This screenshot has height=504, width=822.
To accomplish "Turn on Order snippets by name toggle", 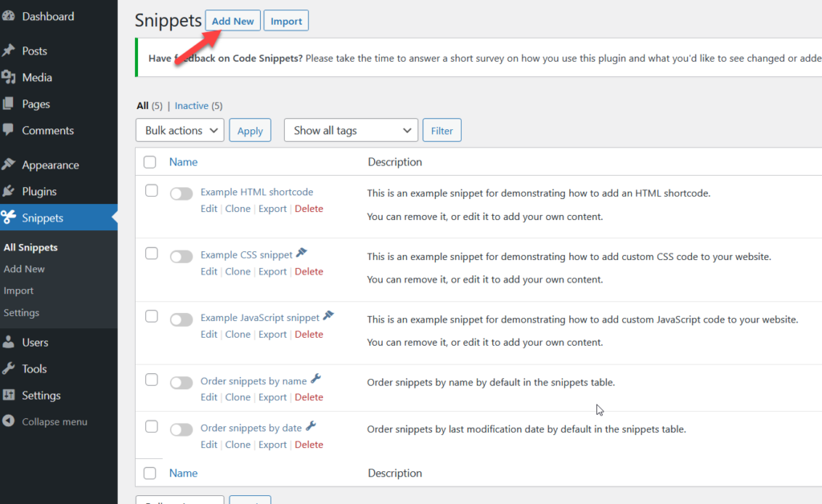I will pos(181,383).
